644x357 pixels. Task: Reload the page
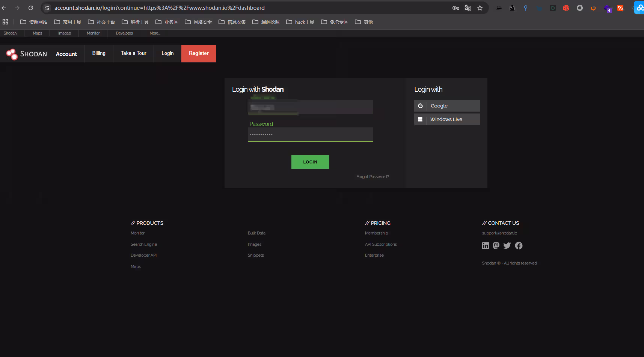coord(31,8)
